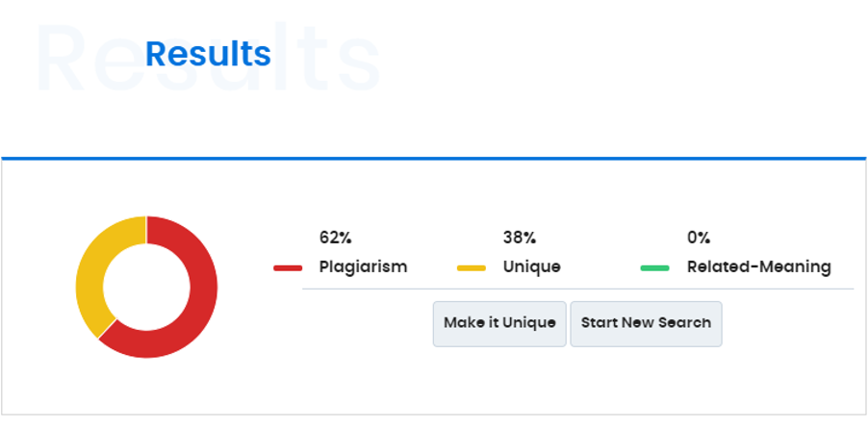
Task: Click the 38% unique value
Action: click(x=520, y=238)
